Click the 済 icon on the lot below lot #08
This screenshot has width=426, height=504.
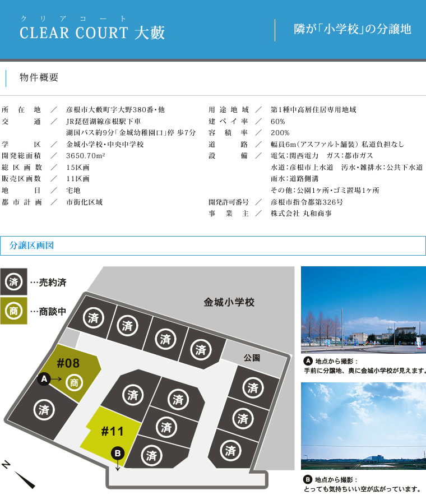pos(44,409)
